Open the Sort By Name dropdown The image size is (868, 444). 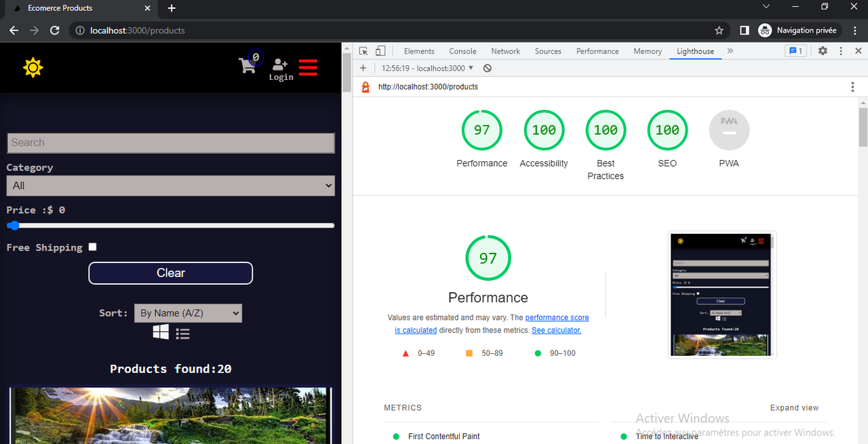(188, 312)
